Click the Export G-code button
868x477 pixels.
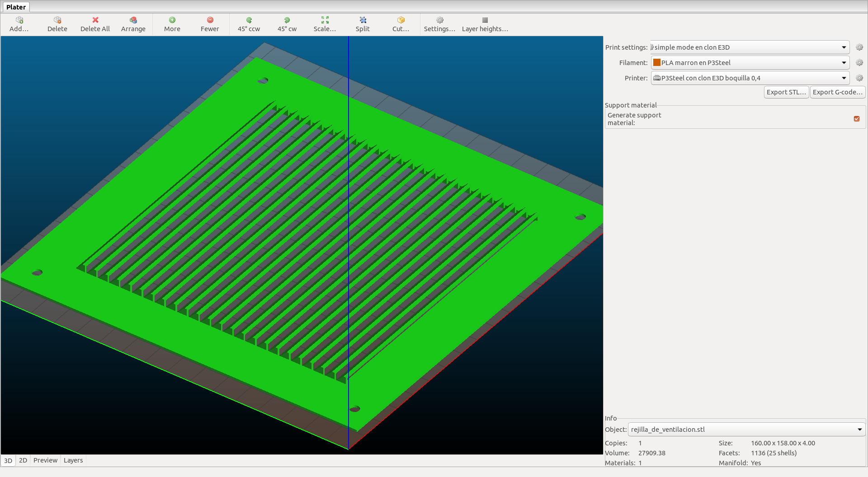pyautogui.click(x=837, y=92)
